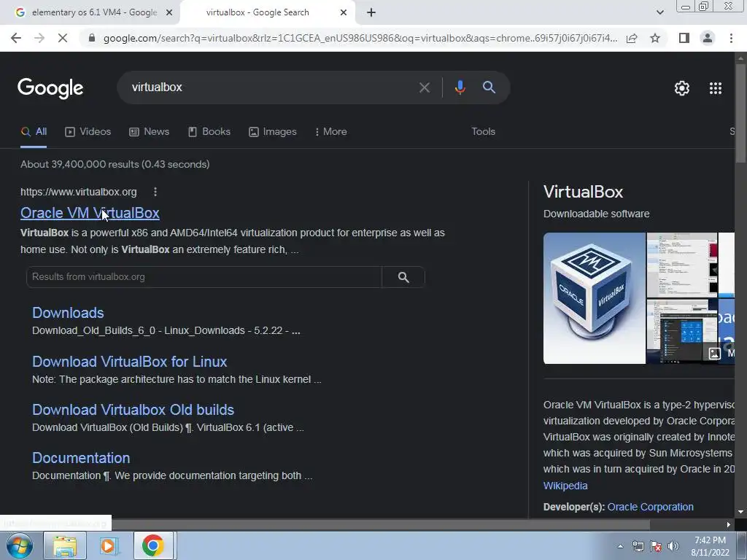Screen dimensions: 747x560
Task: Switch to the Images search tab
Action: pos(273,132)
